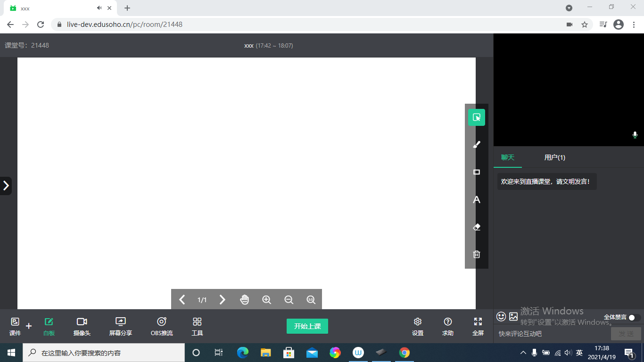Attach an image in chat
This screenshot has height=362, width=644.
(513, 316)
